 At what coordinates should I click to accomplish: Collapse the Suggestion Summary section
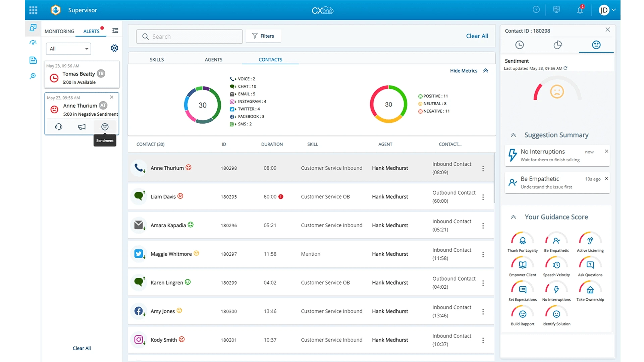514,135
